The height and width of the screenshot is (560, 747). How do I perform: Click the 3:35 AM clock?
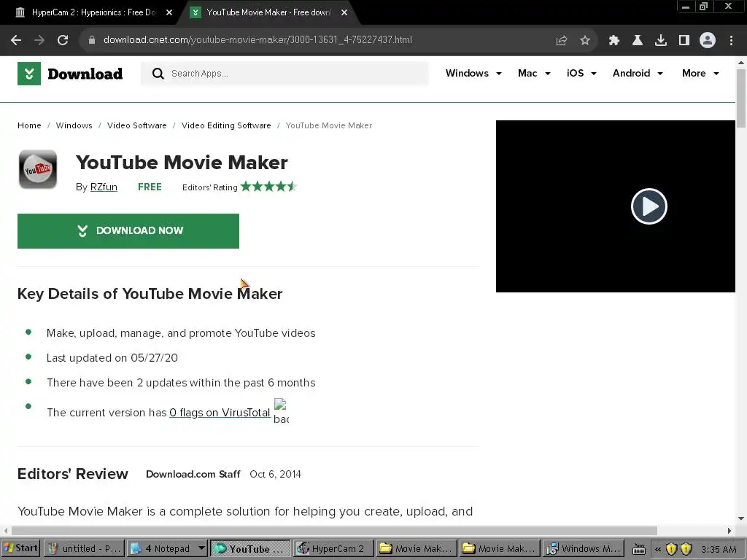(719, 550)
